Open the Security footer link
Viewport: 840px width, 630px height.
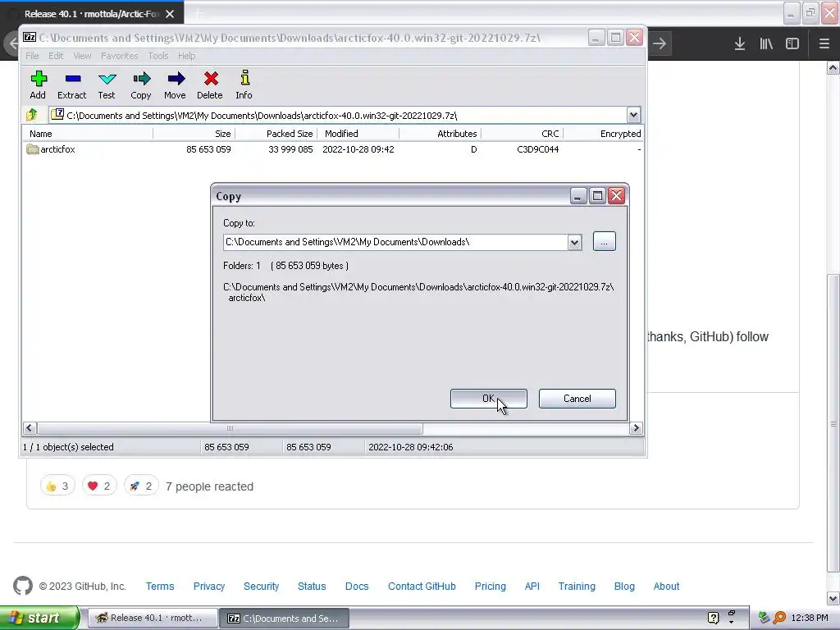click(x=262, y=586)
